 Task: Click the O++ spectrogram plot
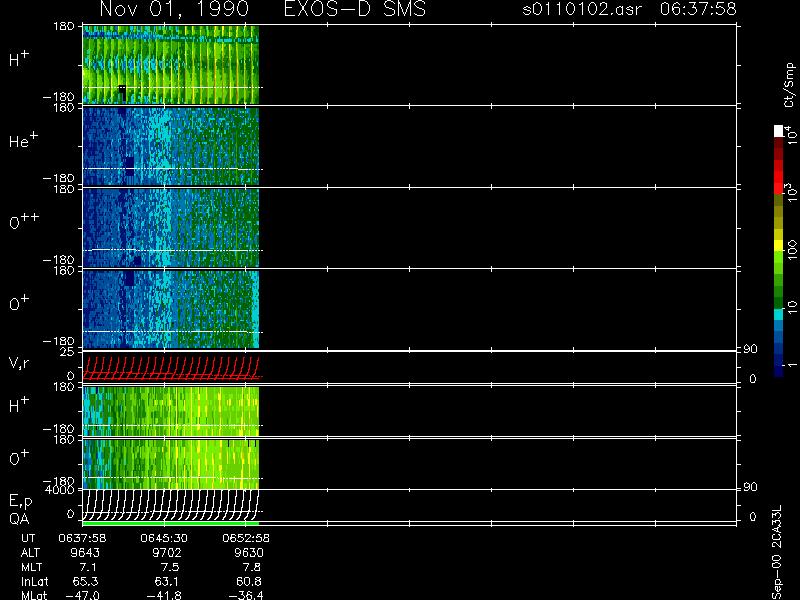(x=171, y=228)
